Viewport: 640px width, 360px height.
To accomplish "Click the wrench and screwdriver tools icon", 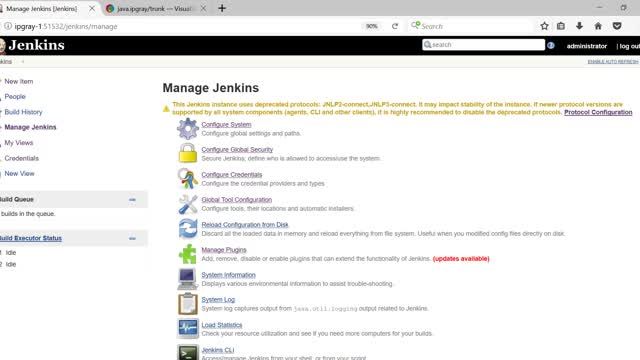I will coord(188,204).
